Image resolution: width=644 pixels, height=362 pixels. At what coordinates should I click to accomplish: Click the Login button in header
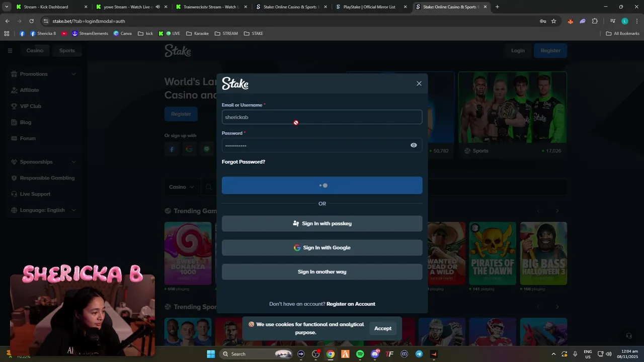[x=518, y=50]
